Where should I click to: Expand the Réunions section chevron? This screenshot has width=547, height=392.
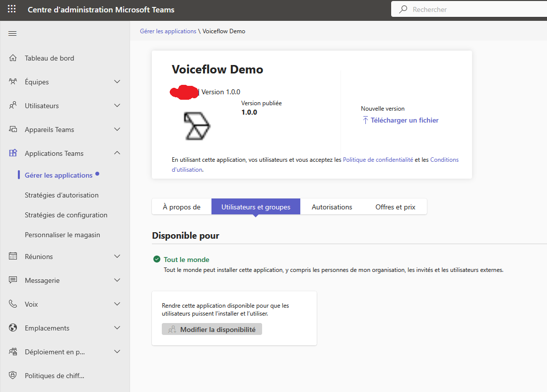117,257
